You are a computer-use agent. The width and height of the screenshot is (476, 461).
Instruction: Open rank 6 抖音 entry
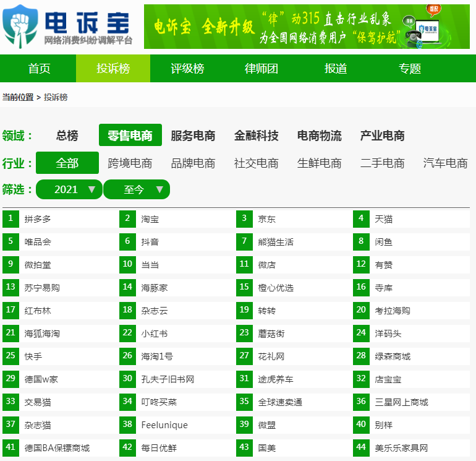[x=177, y=242]
